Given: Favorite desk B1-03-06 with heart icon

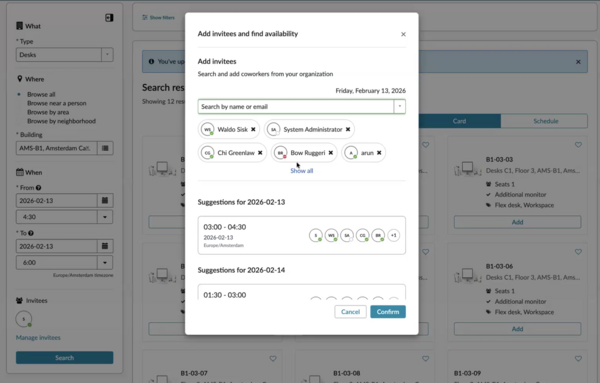Looking at the screenshot, I should [x=578, y=252].
